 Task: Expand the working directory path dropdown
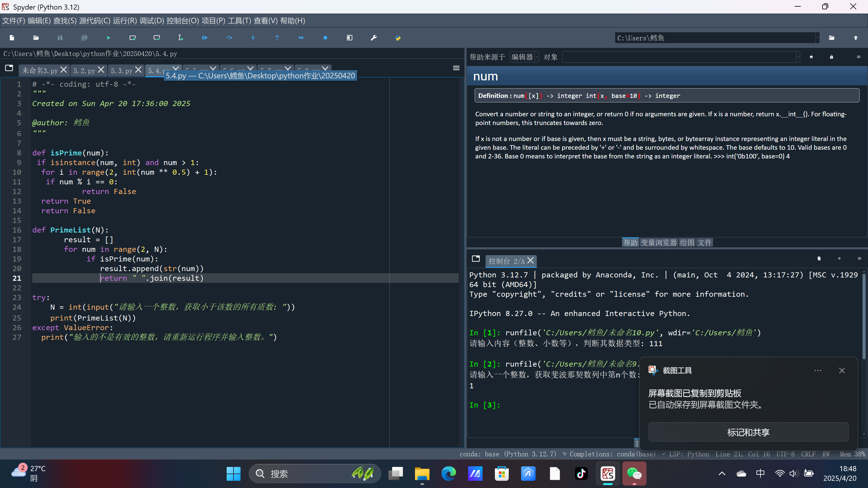pyautogui.click(x=817, y=38)
